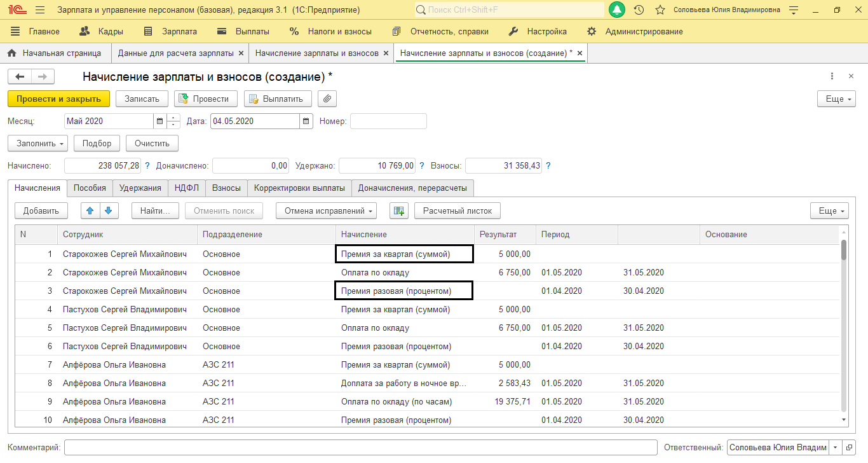The image size is (868, 463).
Task: Click the Расчетный листок button
Action: (458, 211)
